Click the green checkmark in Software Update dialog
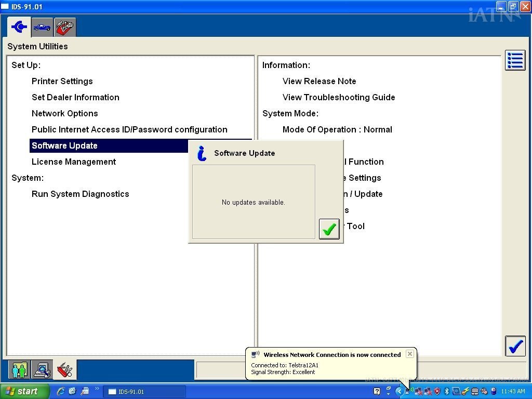 pos(329,229)
